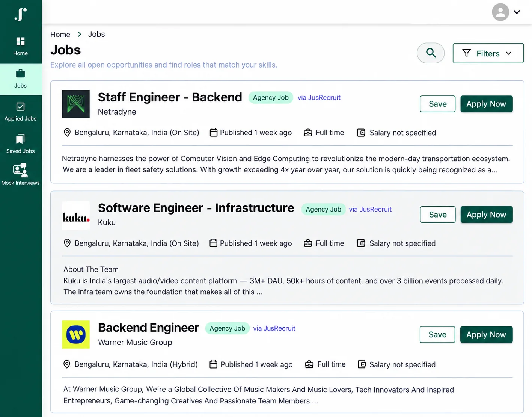
Task: Click "About The Team" text in Kuku card
Action: pyautogui.click(x=91, y=269)
